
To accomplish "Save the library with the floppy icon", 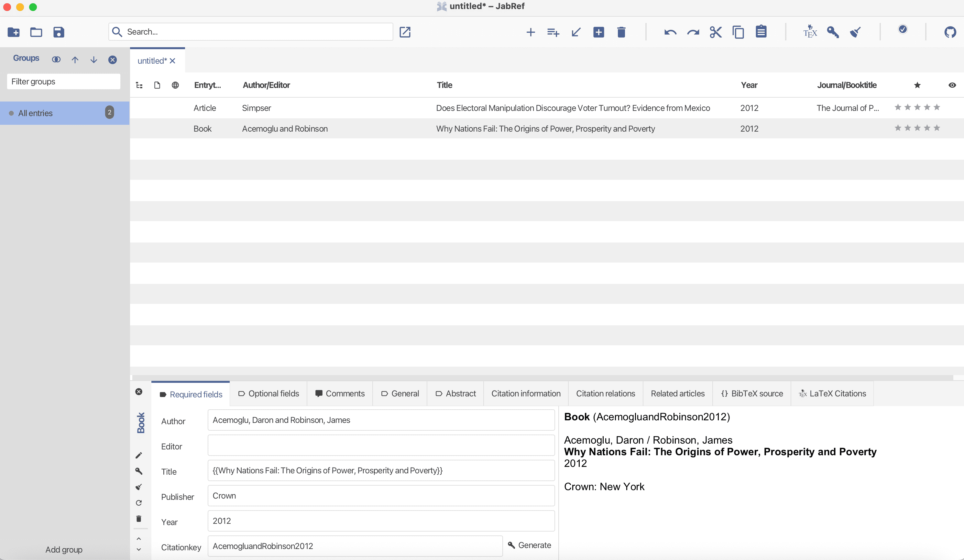I will tap(59, 32).
